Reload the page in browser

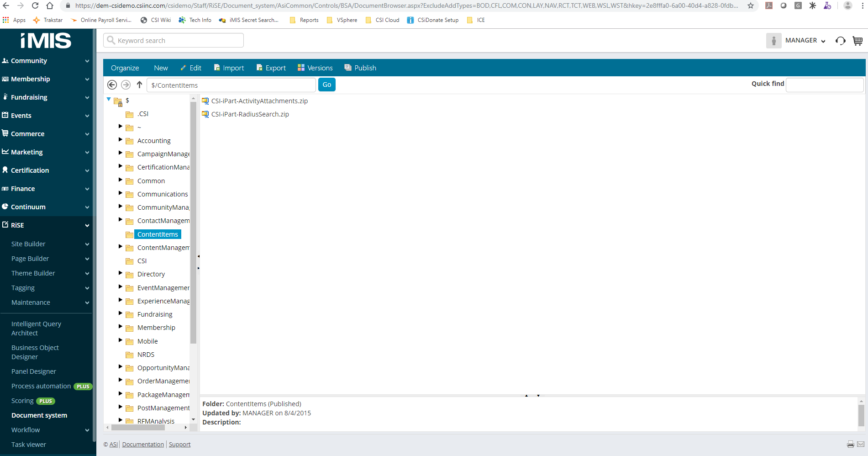pyautogui.click(x=35, y=6)
